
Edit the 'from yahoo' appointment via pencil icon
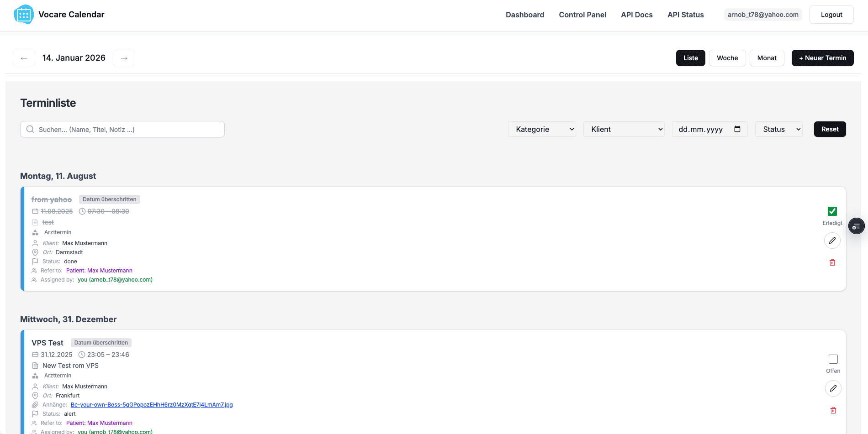tap(832, 241)
